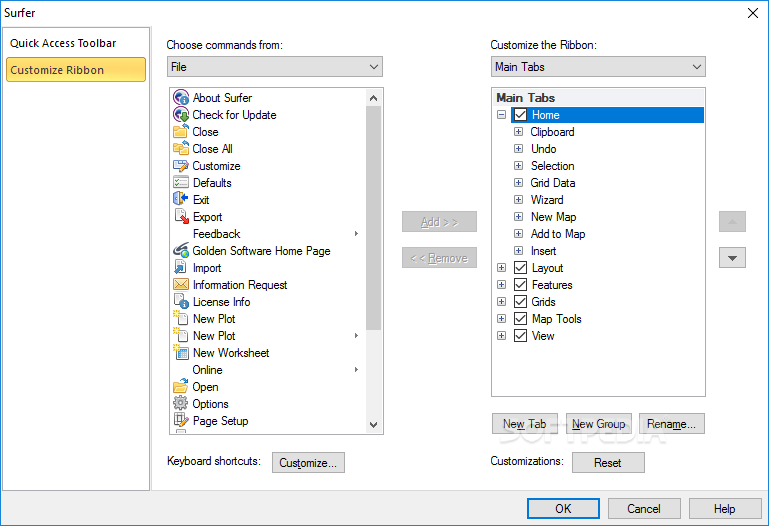The height and width of the screenshot is (526, 769).
Task: Expand the Layout tab node
Action: pos(501,268)
